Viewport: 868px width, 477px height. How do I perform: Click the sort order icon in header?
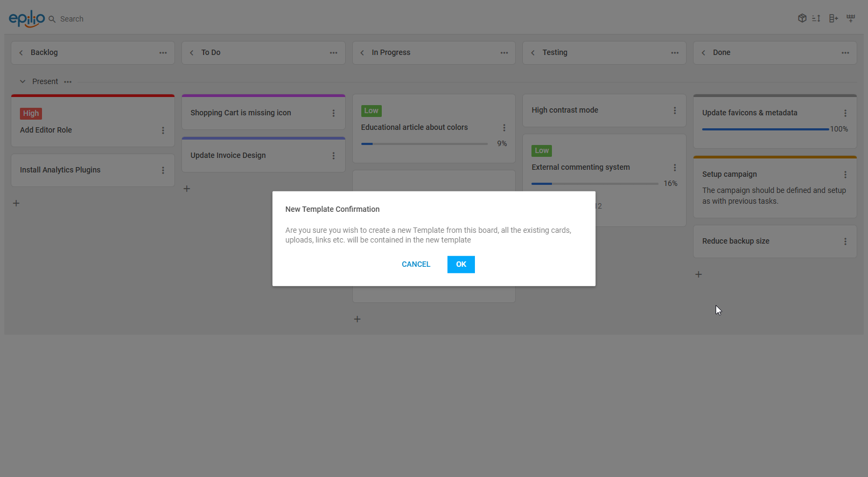816,18
